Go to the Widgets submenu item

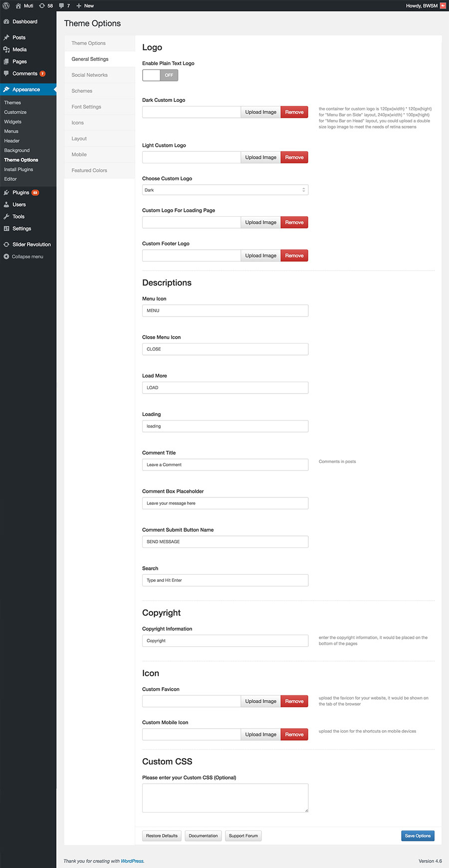pyautogui.click(x=13, y=121)
